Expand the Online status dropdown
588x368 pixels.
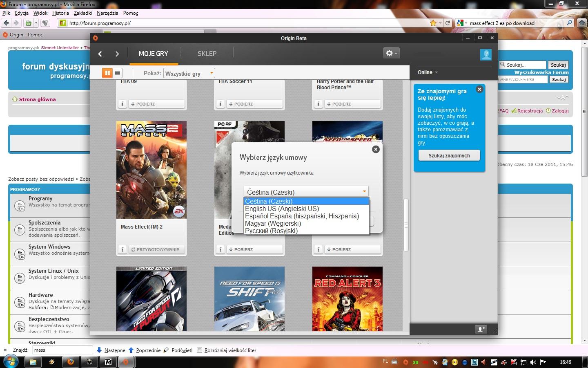click(x=428, y=72)
